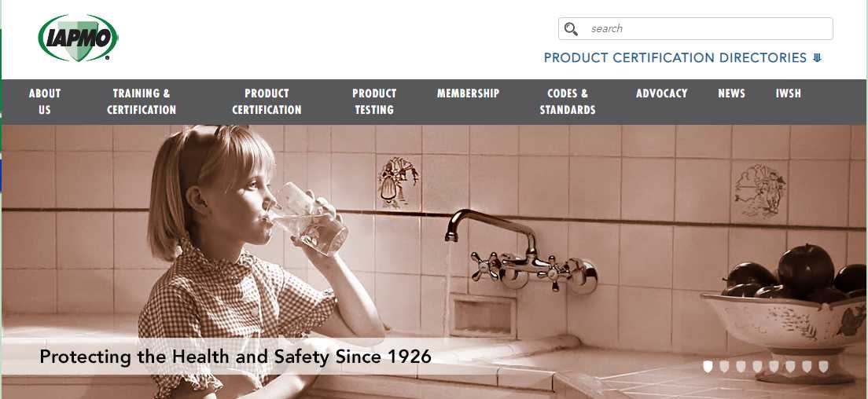Open the Codes & Standards menu

(x=568, y=101)
